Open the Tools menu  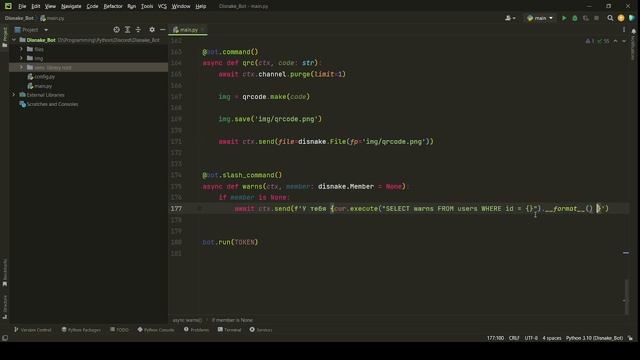click(x=147, y=6)
